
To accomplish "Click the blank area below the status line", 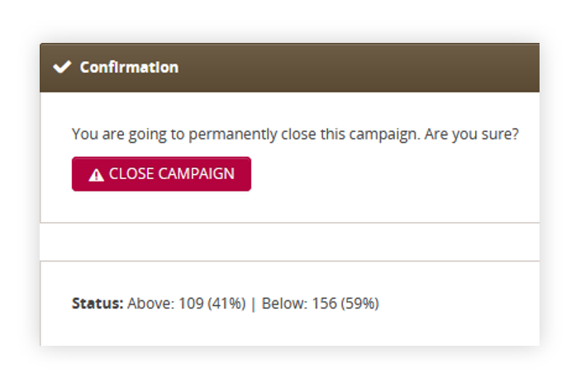I will [289, 330].
